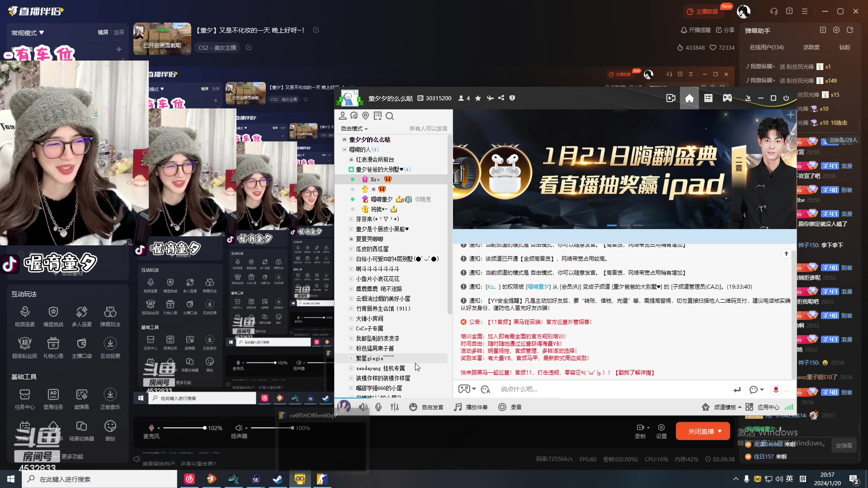Open the YY game input dropdown
868x488 pixels.
click(x=474, y=389)
